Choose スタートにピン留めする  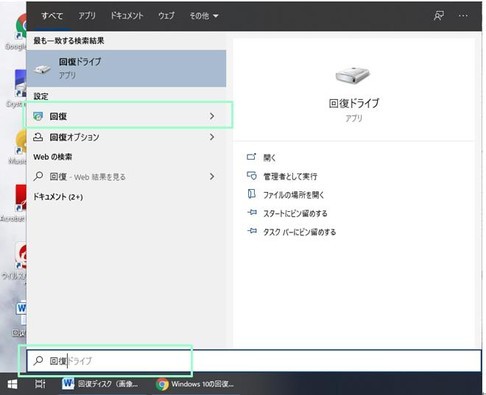[295, 214]
